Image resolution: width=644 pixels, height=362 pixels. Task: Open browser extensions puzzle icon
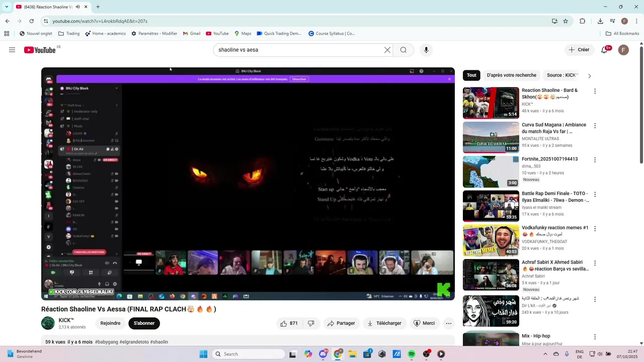coord(583,21)
